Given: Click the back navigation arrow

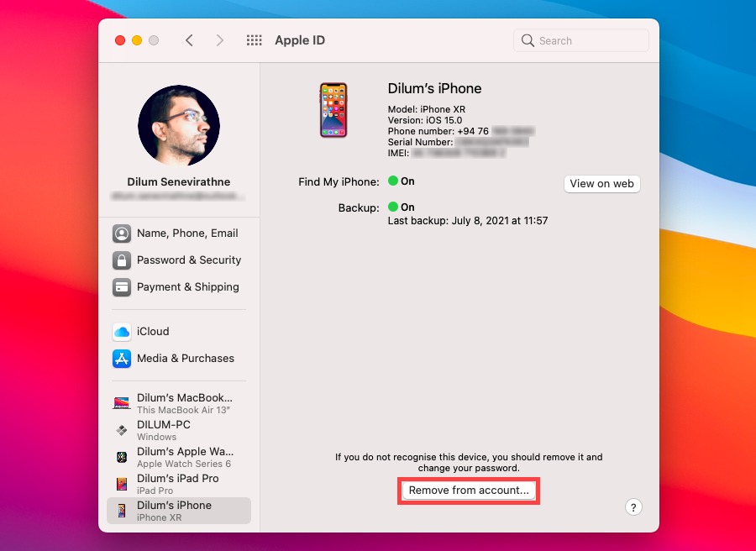Looking at the screenshot, I should pos(189,39).
